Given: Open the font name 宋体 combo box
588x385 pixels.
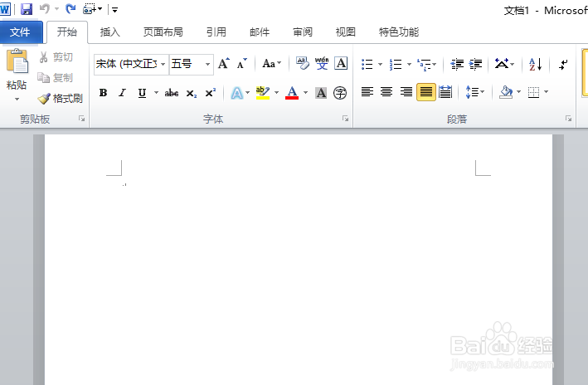Looking at the screenshot, I should (x=131, y=64).
